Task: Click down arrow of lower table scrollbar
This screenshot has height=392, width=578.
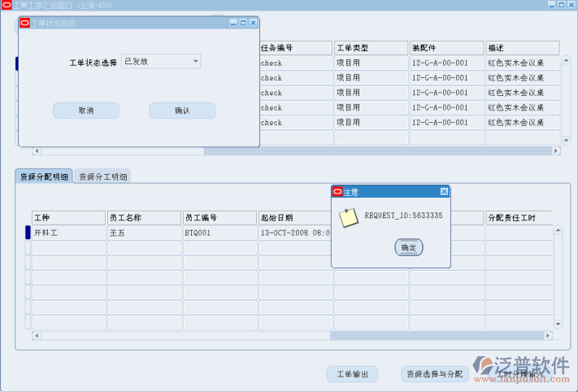Action: tap(558, 324)
